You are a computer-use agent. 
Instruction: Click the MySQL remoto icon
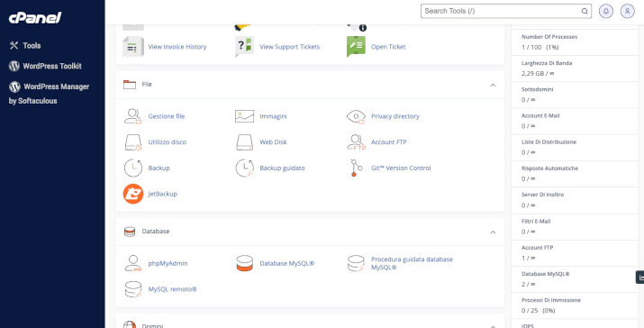(133, 289)
